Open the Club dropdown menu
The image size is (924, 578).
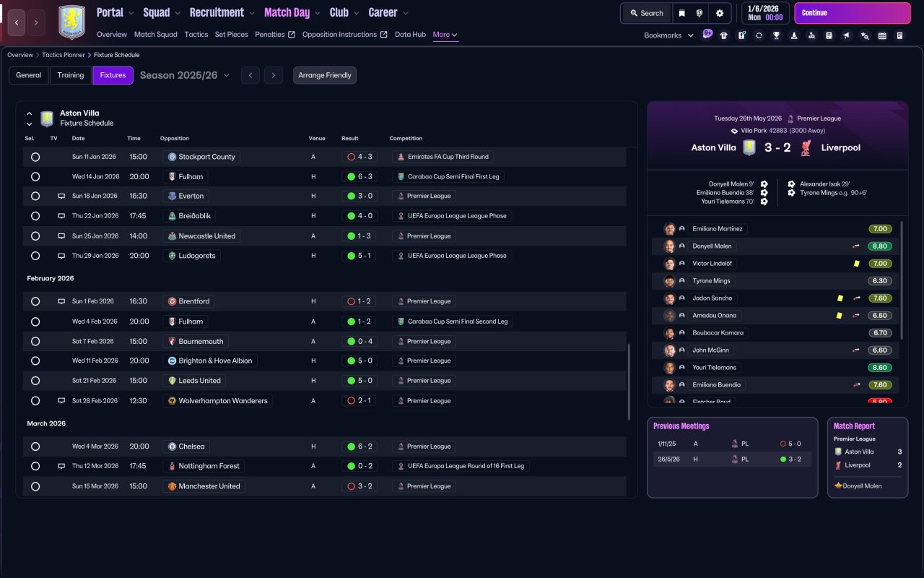coord(345,12)
